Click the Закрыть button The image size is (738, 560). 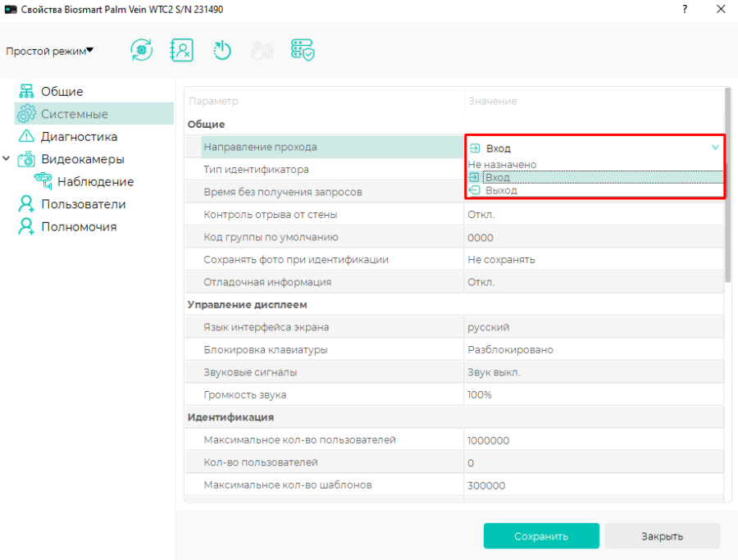(662, 536)
